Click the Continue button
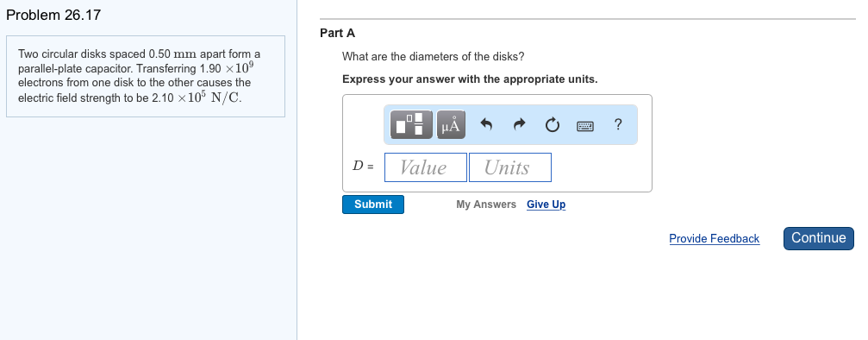The width and height of the screenshot is (868, 340). [x=819, y=238]
